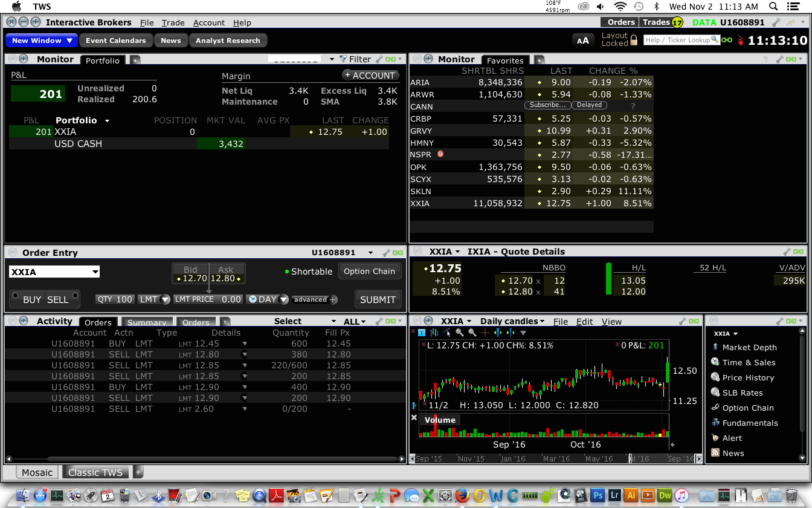Image resolution: width=812 pixels, height=508 pixels.
Task: Open the XXIA symbol dropdown in Order Entry
Action: pos(95,272)
